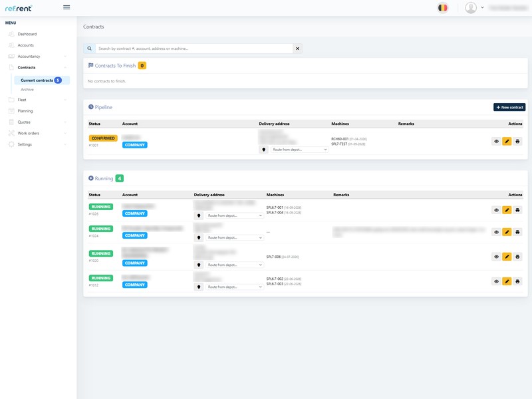This screenshot has width=532, height=399.
Task: Show map pin for contract #1026
Action: click(x=199, y=215)
